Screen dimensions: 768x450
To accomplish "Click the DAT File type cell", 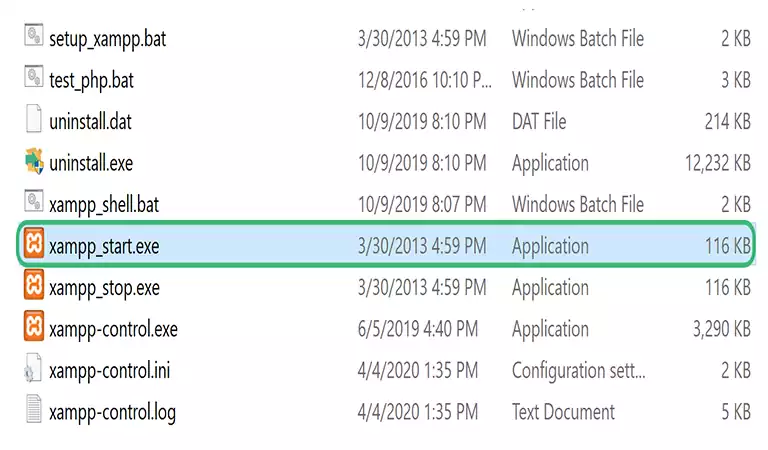I will [539, 121].
